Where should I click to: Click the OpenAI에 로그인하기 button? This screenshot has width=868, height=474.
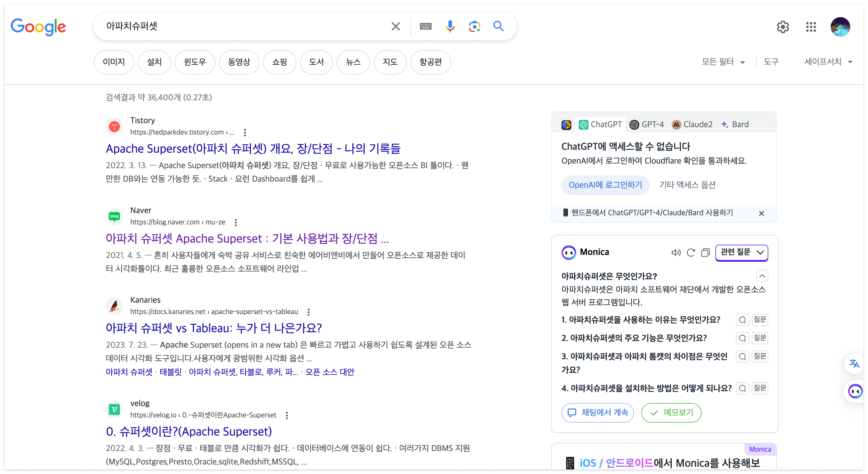[x=605, y=185]
